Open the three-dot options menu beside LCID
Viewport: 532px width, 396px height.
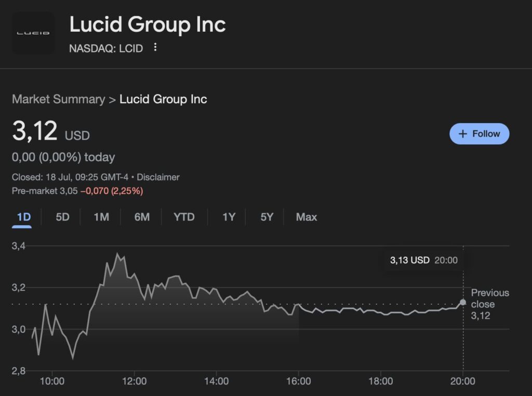click(x=154, y=47)
